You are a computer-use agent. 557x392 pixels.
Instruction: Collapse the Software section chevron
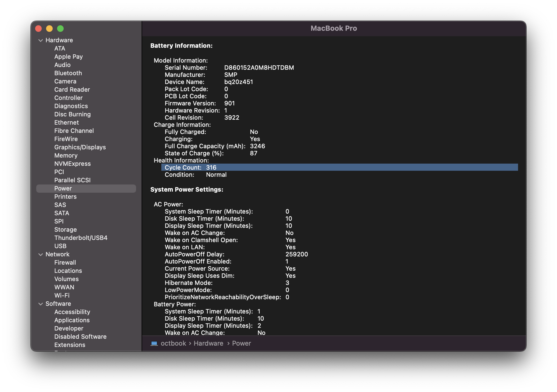point(41,304)
